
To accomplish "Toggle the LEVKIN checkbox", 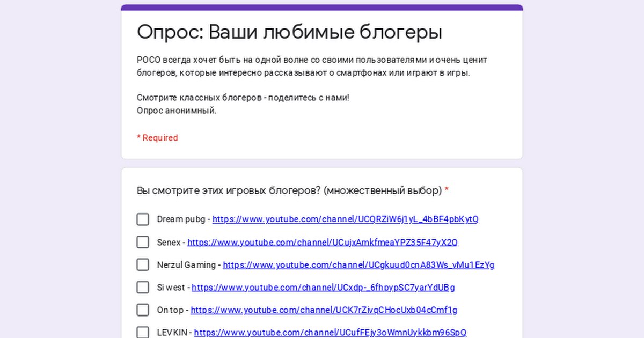I will (x=143, y=333).
